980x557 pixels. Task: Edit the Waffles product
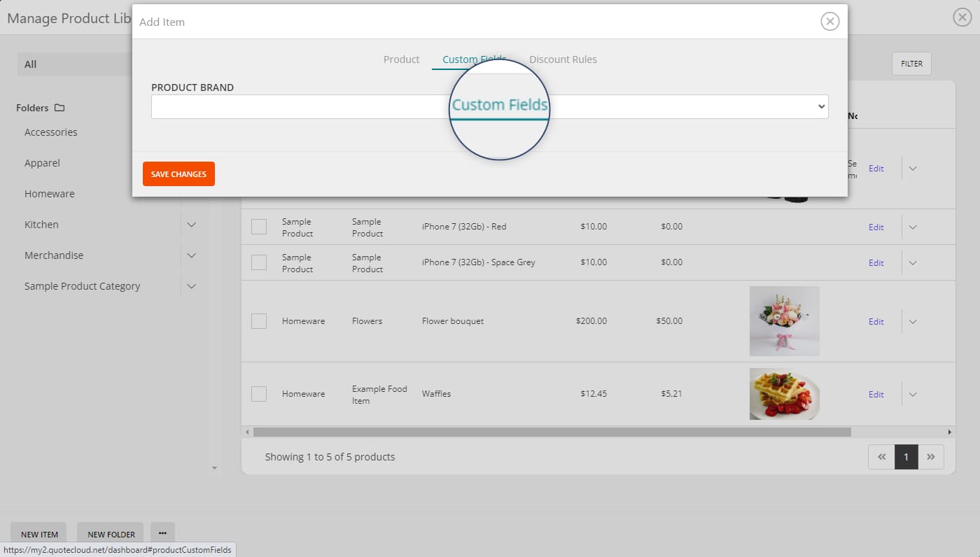pyautogui.click(x=876, y=394)
